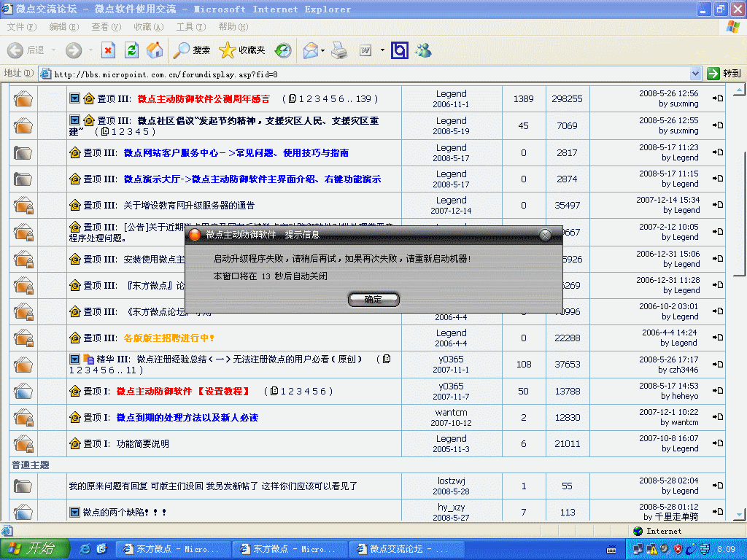The image size is (747, 560).
Task: Stop page loading with red X icon
Action: 108,50
